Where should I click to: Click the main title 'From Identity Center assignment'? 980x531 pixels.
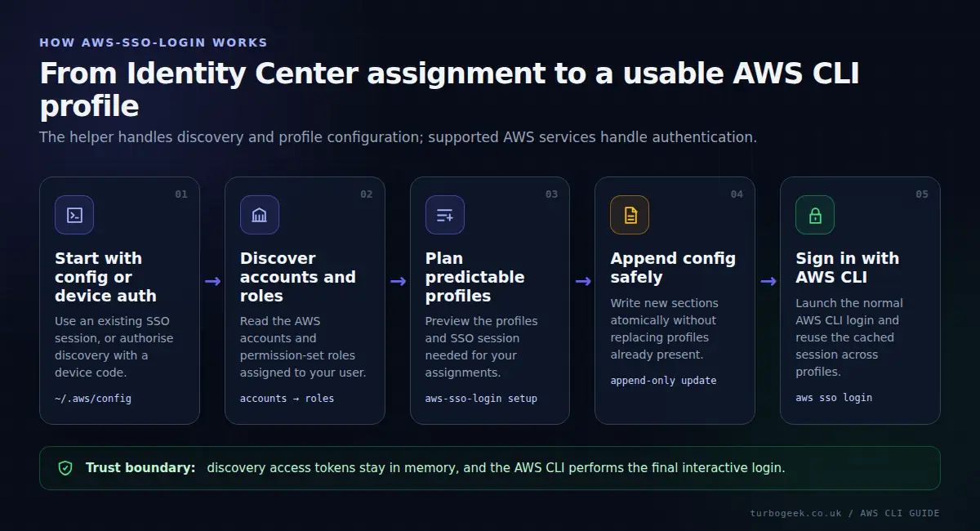[449, 90]
